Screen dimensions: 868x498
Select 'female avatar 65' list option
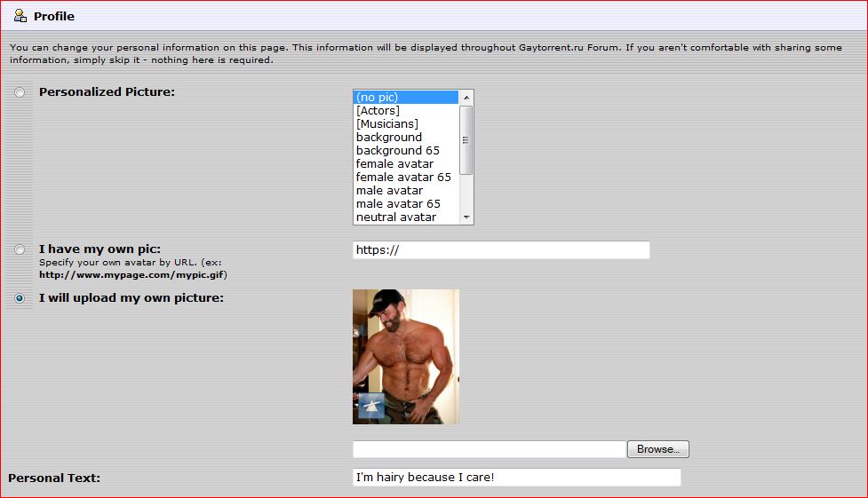tap(405, 177)
